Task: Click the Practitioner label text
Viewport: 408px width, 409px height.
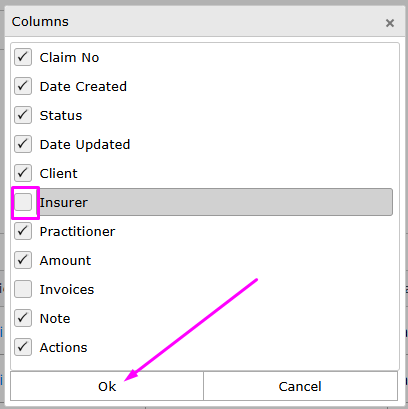Action: click(x=77, y=231)
